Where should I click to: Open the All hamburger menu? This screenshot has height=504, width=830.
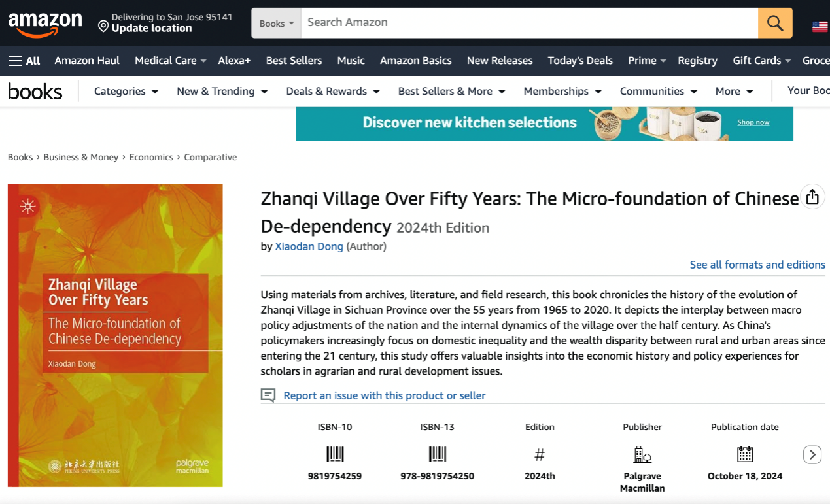click(x=25, y=61)
